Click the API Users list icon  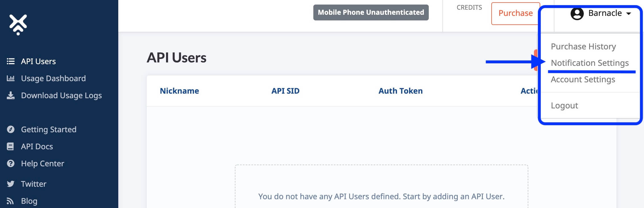point(11,61)
